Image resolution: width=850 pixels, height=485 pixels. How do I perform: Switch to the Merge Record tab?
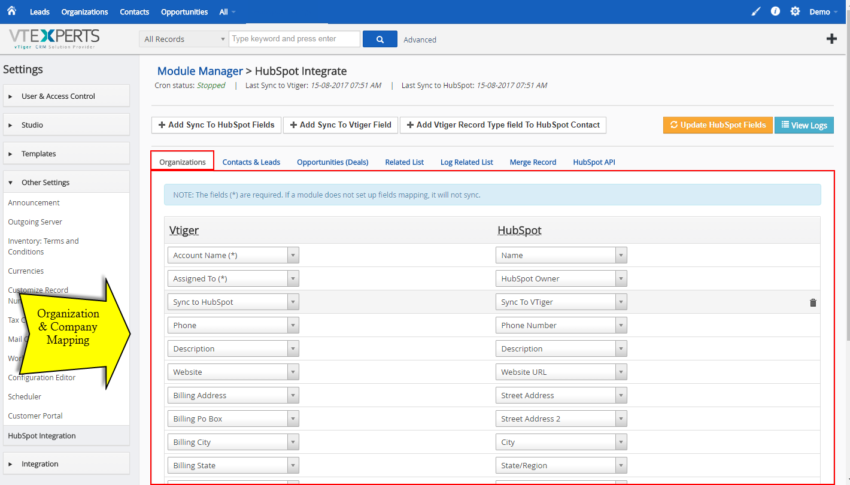tap(533, 162)
